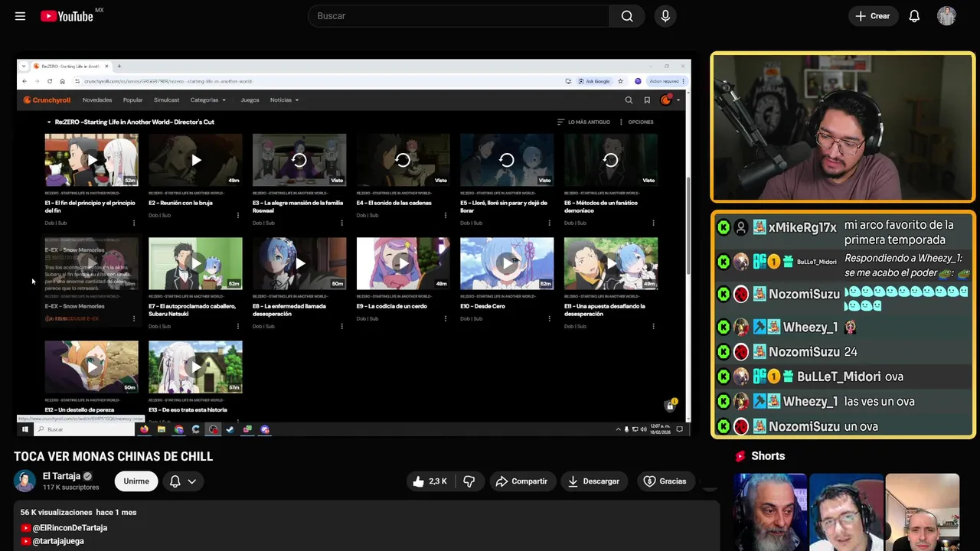Start voice search with the microphone
Screen dimensions: 980x551
pyautogui.click(x=665, y=16)
